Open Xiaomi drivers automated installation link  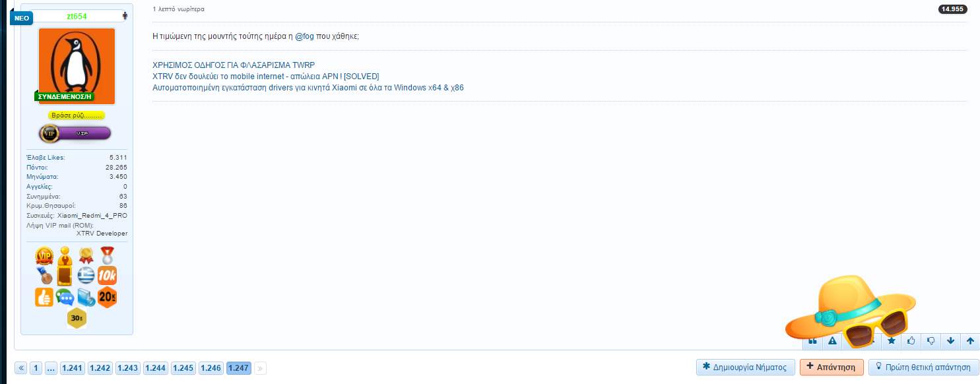pyautogui.click(x=308, y=88)
